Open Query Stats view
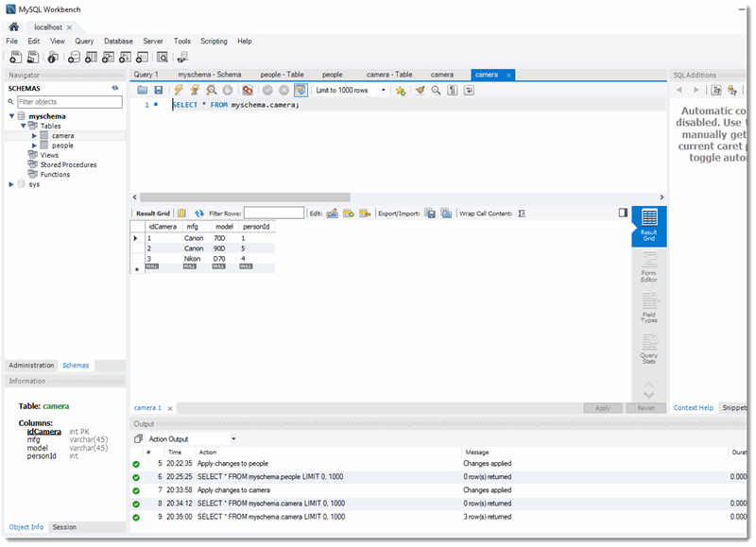 (649, 350)
